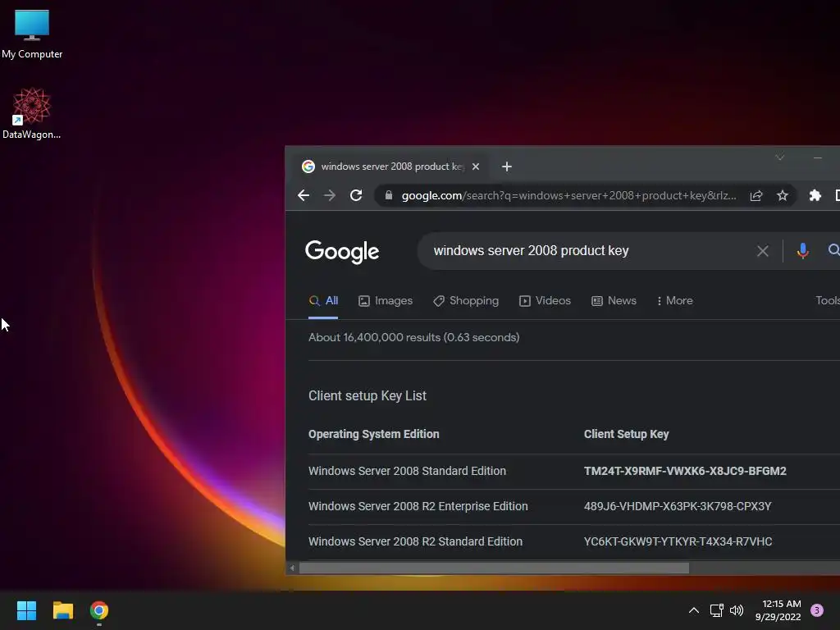
Task: Reload the Google search page
Action: [x=356, y=195]
